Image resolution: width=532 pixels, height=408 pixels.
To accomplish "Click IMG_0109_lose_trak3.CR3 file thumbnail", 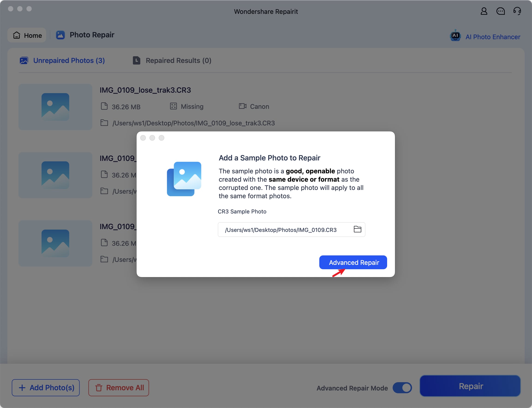I will (x=55, y=107).
